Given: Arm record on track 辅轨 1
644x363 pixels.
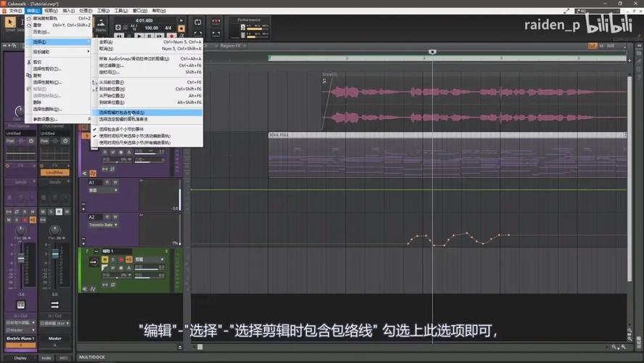Looking at the screenshot, I should [120, 259].
